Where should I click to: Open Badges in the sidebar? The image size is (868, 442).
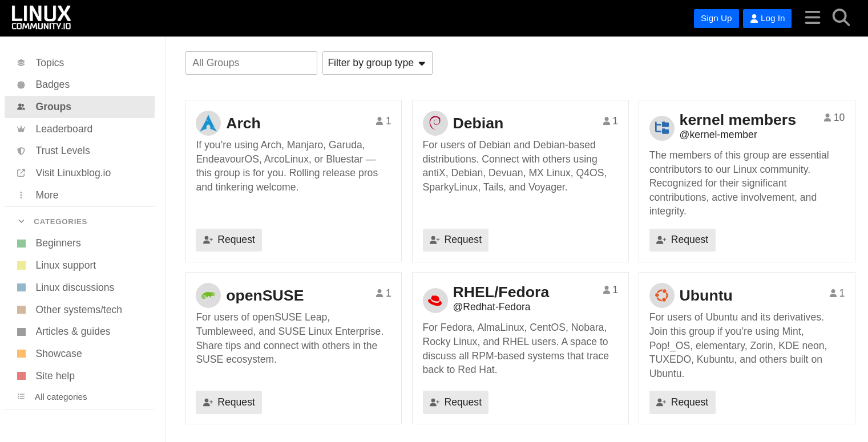(x=79, y=85)
